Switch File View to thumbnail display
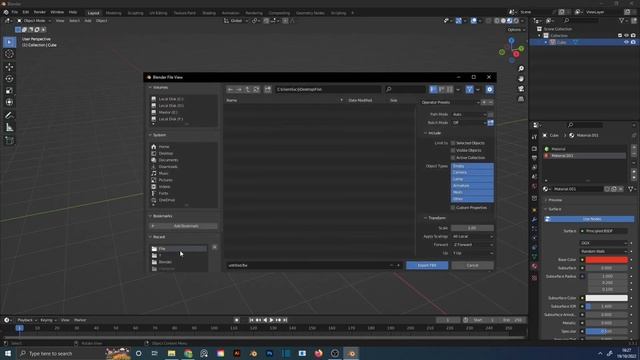The height and width of the screenshot is (360, 640). (450, 89)
